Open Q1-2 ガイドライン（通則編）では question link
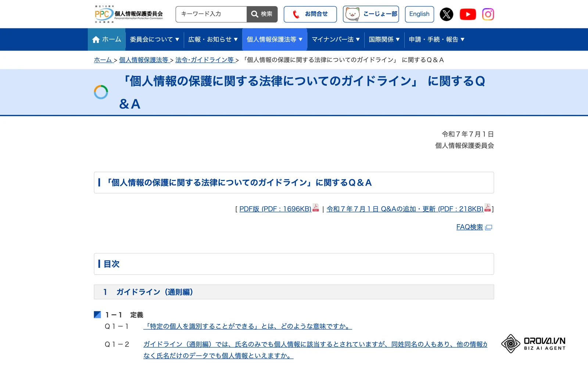588x368 pixels. click(x=315, y=350)
